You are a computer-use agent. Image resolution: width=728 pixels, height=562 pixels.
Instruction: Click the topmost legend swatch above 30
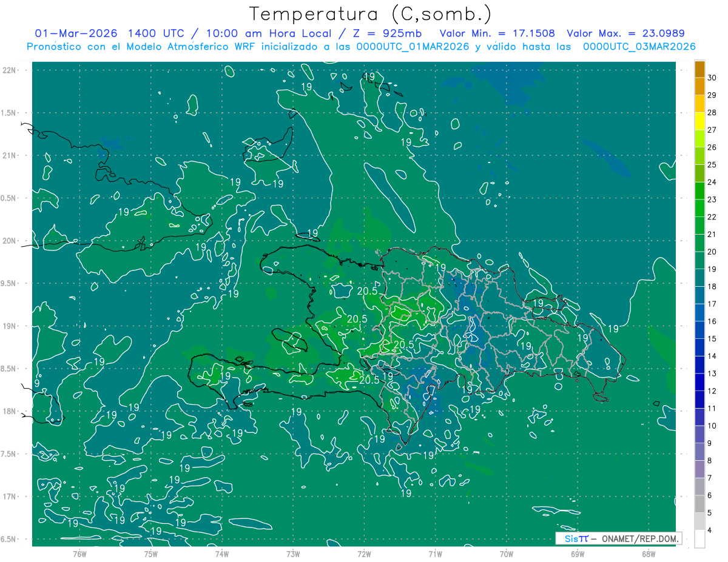pyautogui.click(x=699, y=69)
